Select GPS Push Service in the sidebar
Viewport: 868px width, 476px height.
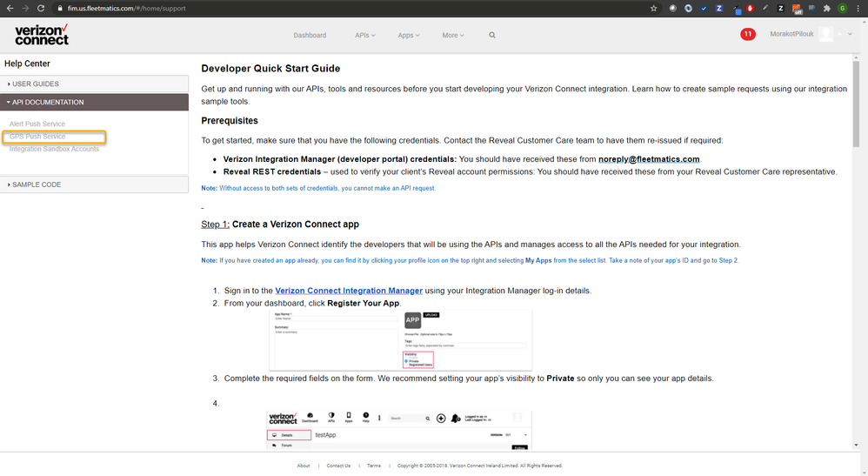tap(37, 137)
